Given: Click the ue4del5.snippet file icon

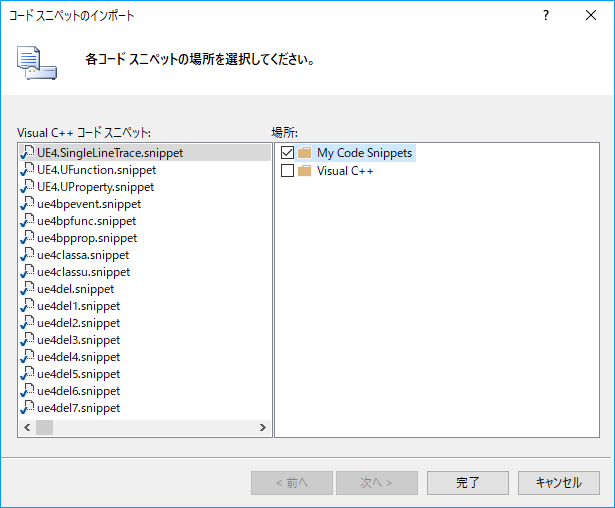Looking at the screenshot, I should pyautogui.click(x=27, y=373).
